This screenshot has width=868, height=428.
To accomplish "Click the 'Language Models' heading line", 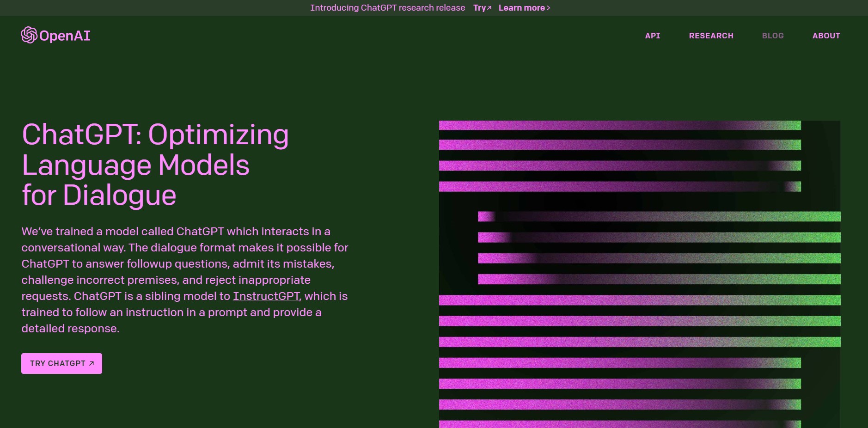I will (x=136, y=165).
